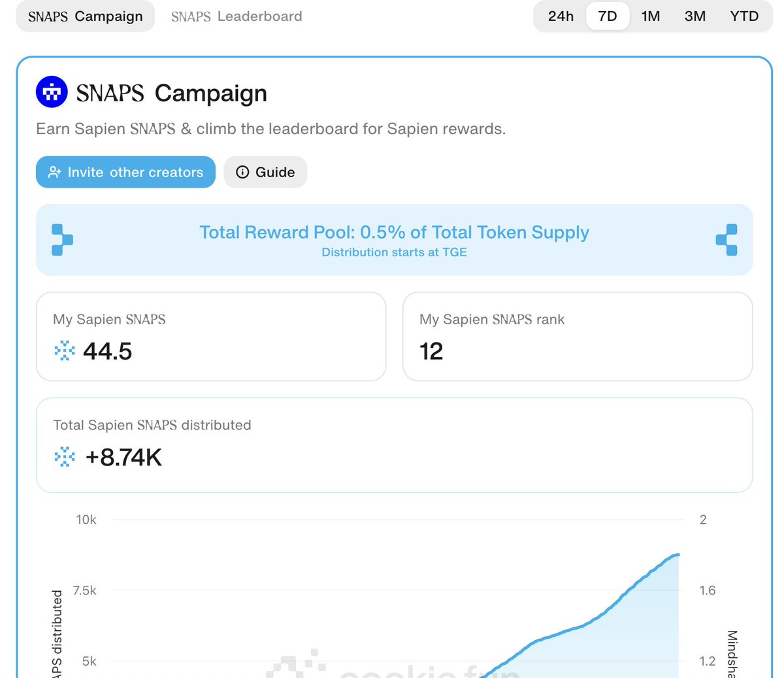Click the 1.2 right axis label
The height and width of the screenshot is (678, 784).
point(708,661)
